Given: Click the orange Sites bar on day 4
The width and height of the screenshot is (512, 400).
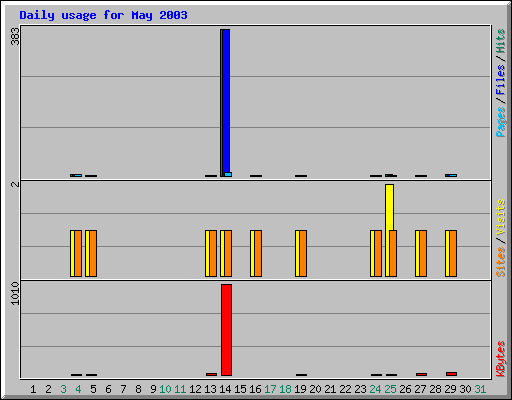Looking at the screenshot, I should click(78, 253).
